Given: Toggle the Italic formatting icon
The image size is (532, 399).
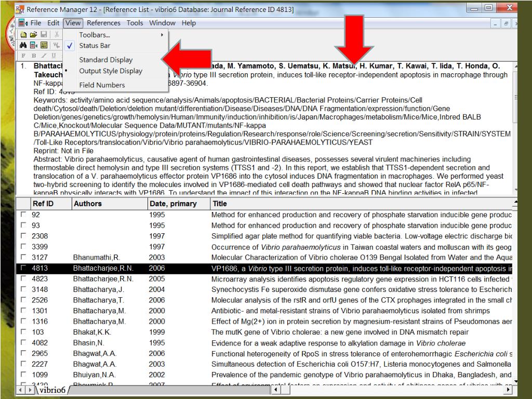Looking at the screenshot, I should click(x=44, y=56).
